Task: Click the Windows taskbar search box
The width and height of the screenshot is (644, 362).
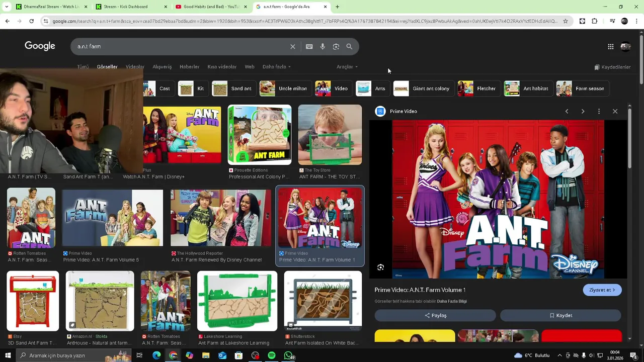Action: 73,355
